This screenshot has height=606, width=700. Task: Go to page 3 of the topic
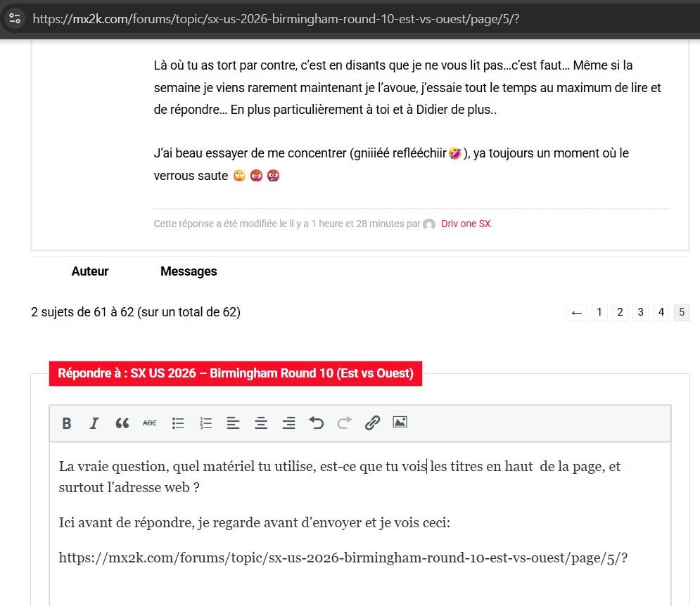coord(640,312)
